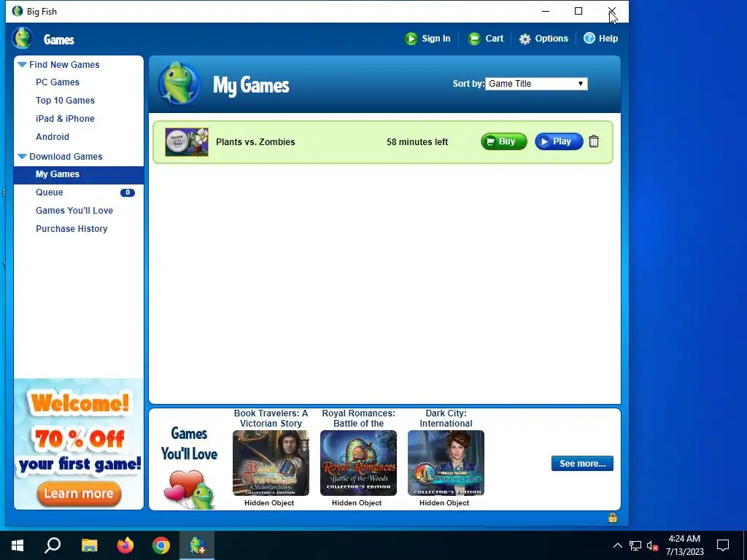Play Plants vs. Zombies

559,141
